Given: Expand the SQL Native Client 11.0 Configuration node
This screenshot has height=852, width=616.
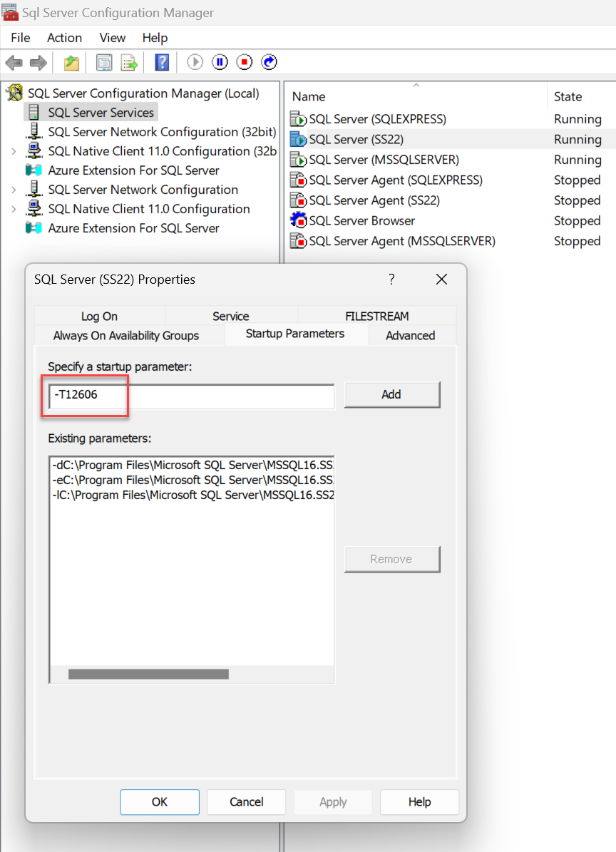Looking at the screenshot, I should pos(14,209).
